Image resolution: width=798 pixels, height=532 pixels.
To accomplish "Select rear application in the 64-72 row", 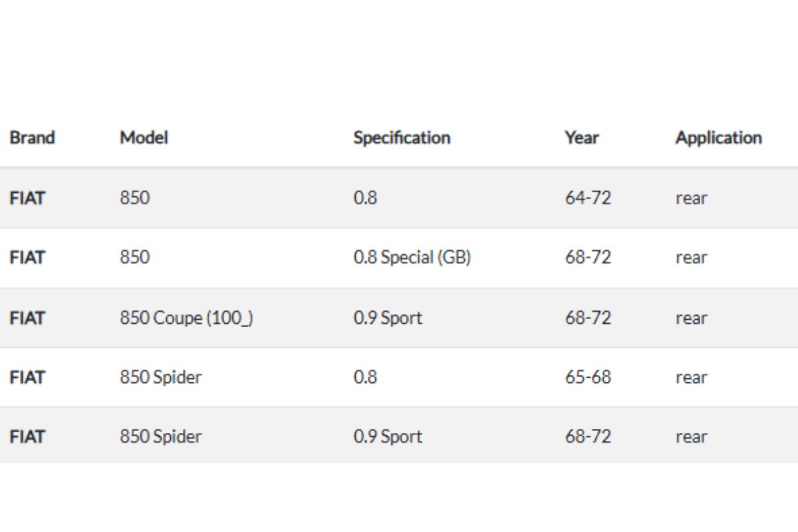I will 691,198.
